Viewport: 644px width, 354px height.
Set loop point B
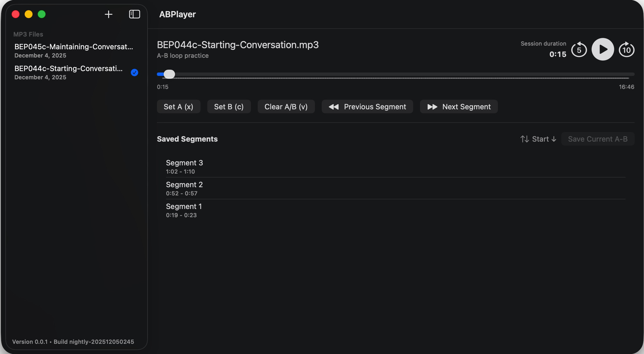tap(229, 106)
